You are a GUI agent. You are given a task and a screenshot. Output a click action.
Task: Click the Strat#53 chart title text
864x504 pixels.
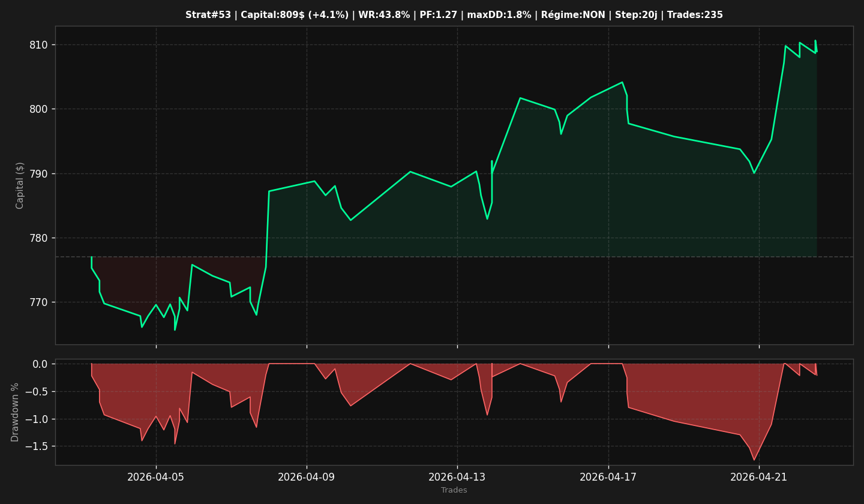454,15
